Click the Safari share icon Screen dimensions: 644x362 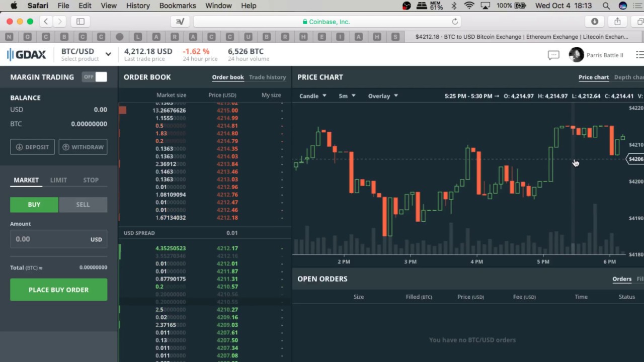click(617, 22)
